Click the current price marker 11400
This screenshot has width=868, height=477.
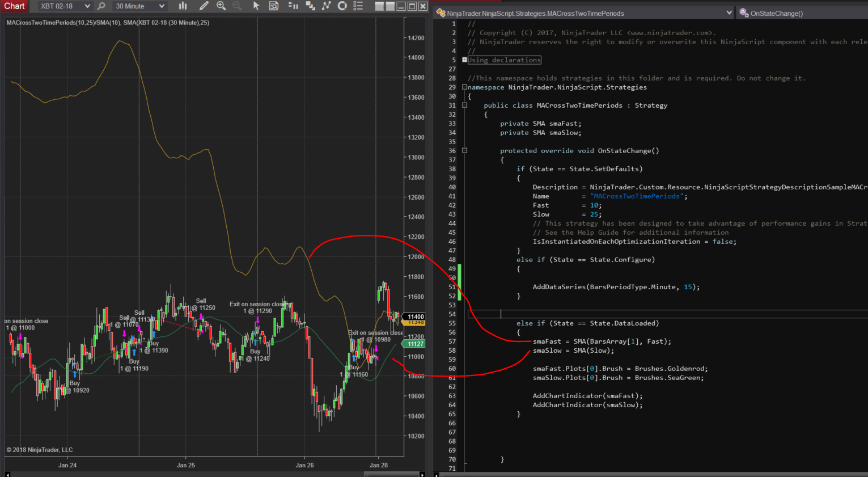click(414, 316)
